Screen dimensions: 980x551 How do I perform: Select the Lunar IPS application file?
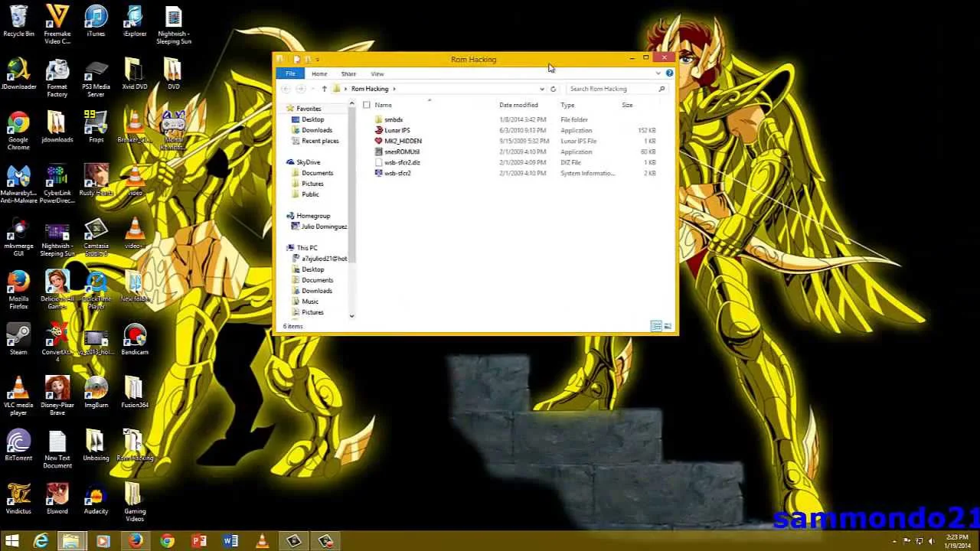397,130
